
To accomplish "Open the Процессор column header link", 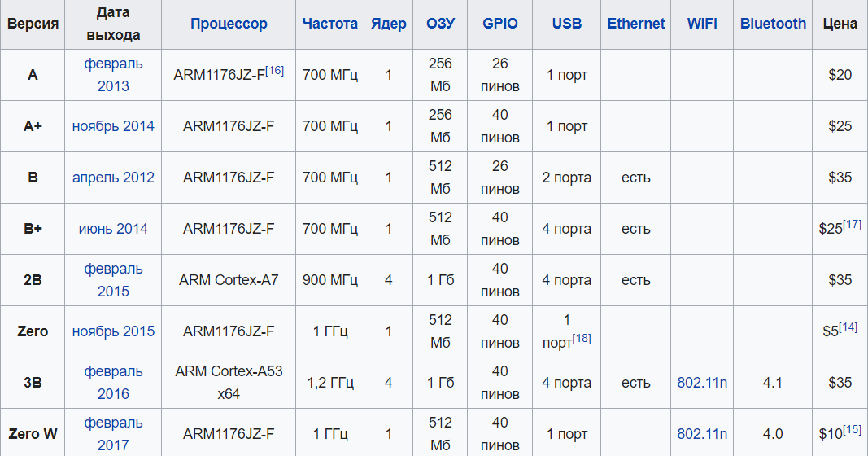I will [229, 24].
